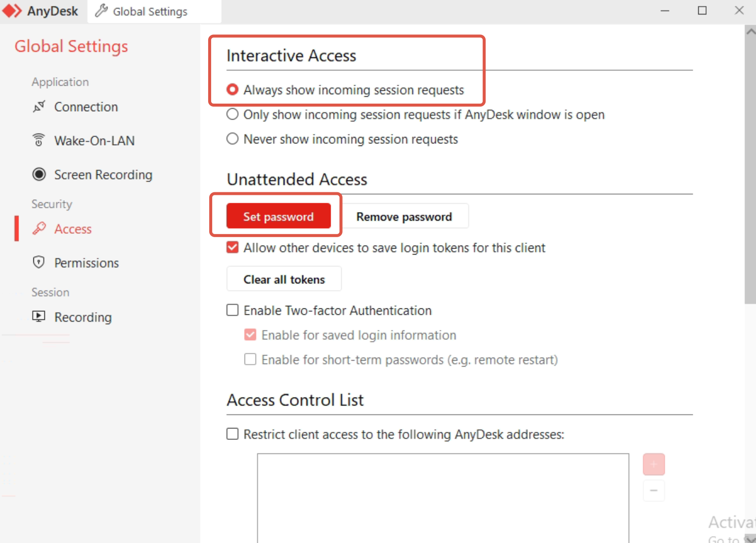Enable Two-factor Authentication
Image resolution: width=756 pixels, height=543 pixels.
[232, 309]
